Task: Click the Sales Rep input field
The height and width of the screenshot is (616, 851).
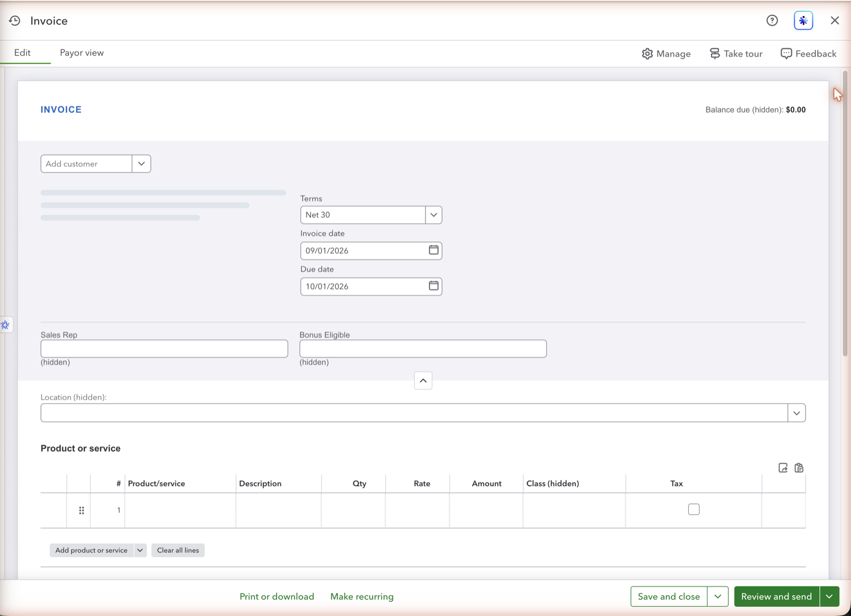Action: tap(165, 349)
